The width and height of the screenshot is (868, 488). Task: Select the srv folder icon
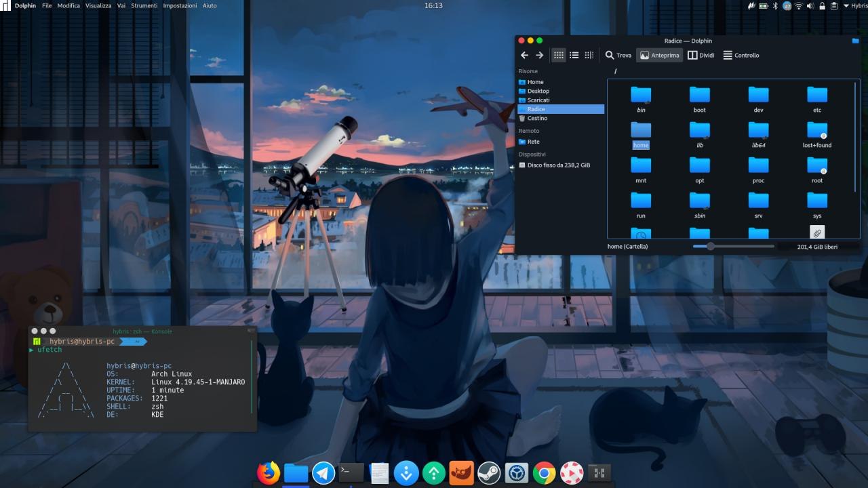758,201
